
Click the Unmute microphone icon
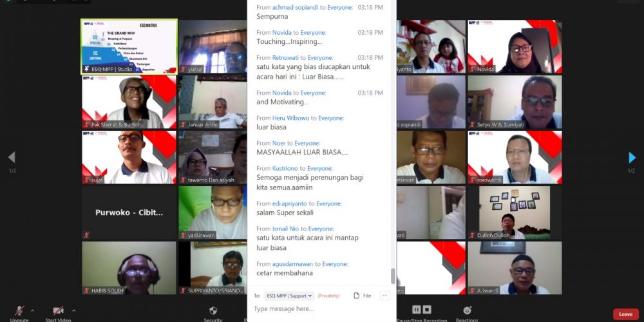click(x=19, y=310)
